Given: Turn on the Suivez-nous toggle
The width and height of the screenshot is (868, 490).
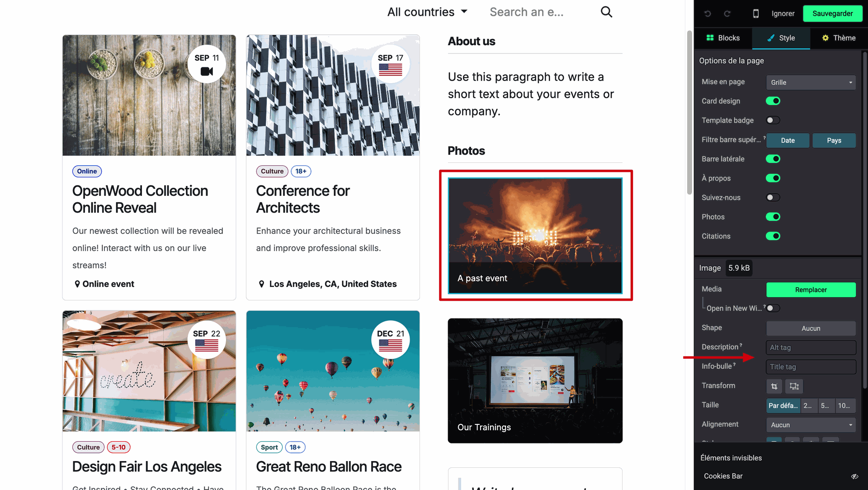Looking at the screenshot, I should coord(773,198).
